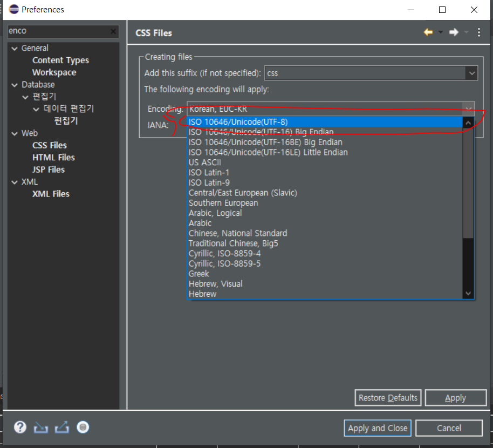This screenshot has height=448, width=493.
Task: Choose Hebrew, Visual encoding
Action: click(325, 284)
